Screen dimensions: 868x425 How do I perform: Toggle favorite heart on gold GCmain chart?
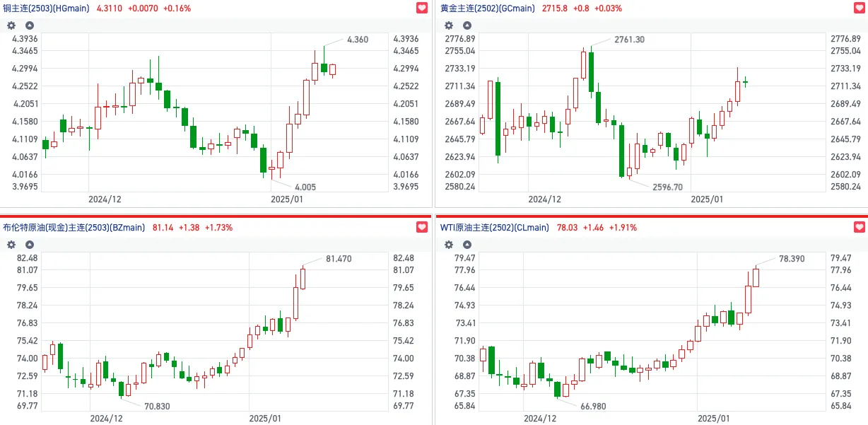click(x=858, y=8)
